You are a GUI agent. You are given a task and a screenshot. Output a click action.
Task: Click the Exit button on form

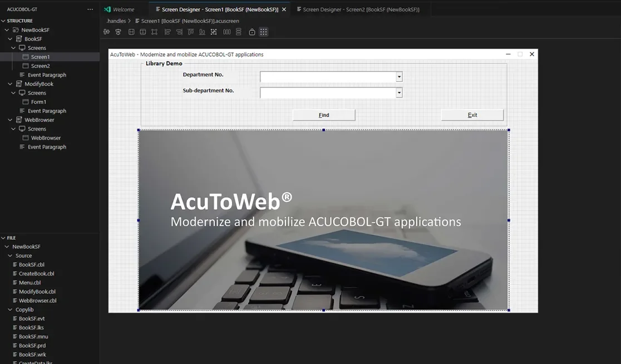tap(472, 115)
